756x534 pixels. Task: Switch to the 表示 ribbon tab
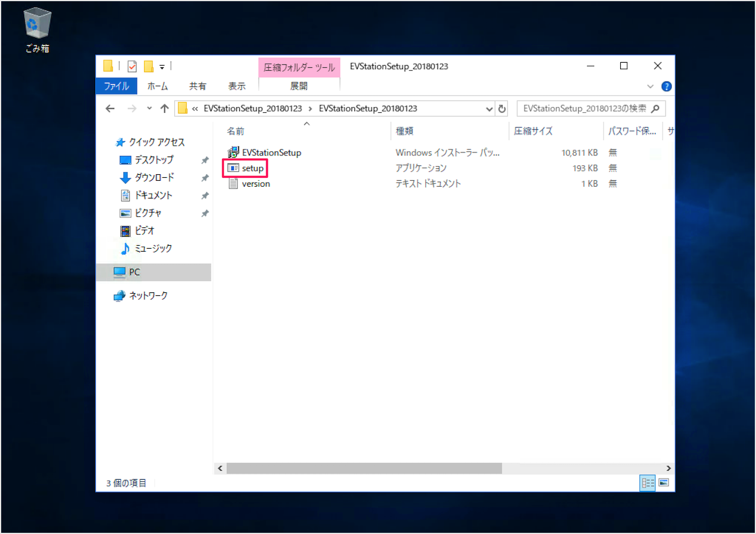coord(237,86)
